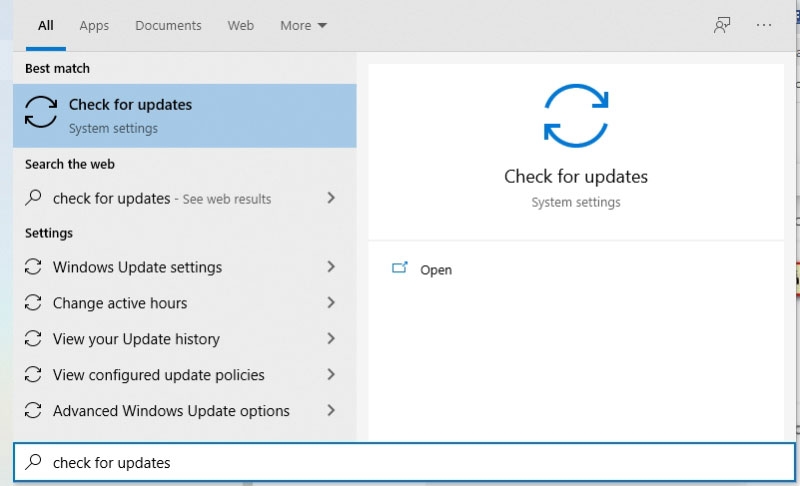Expand chevron for Change active hours

pos(331,302)
